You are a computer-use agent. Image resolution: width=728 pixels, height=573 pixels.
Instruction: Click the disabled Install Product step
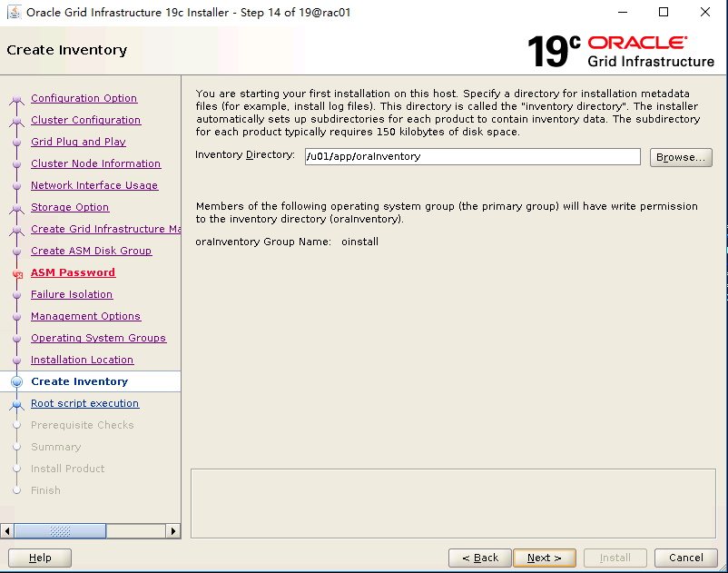pos(68,469)
